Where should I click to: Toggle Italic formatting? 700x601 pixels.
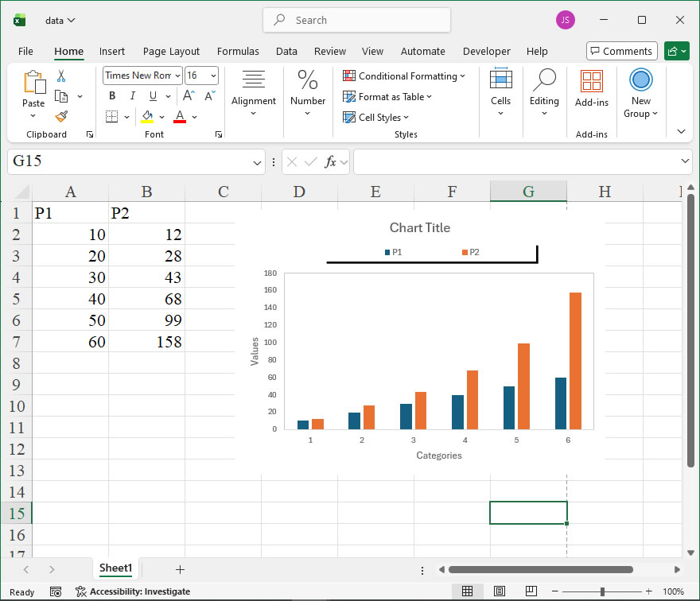132,96
